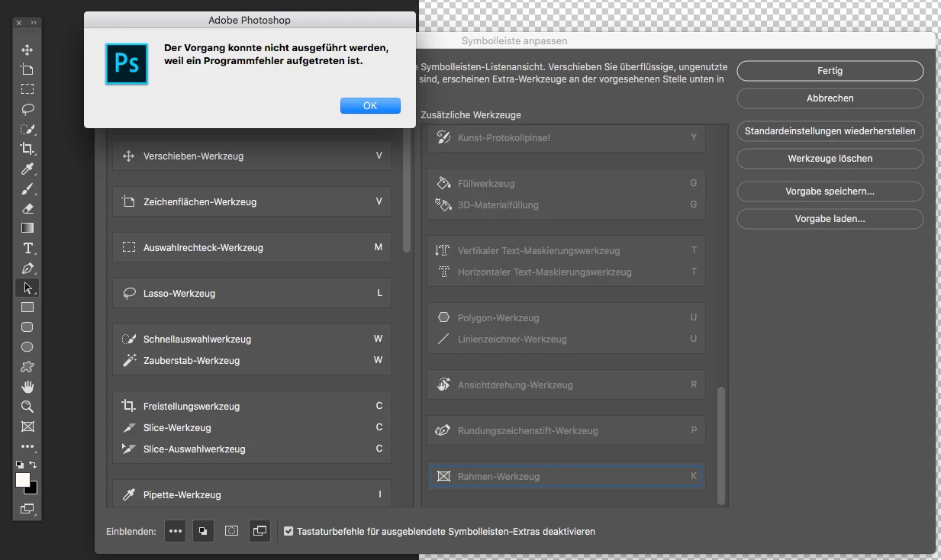Screen dimensions: 941x560
Task: Select the Pen tool in the toolbar
Action: point(27,268)
